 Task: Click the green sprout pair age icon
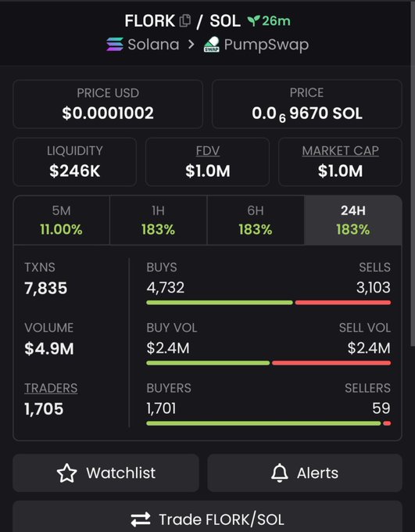253,21
